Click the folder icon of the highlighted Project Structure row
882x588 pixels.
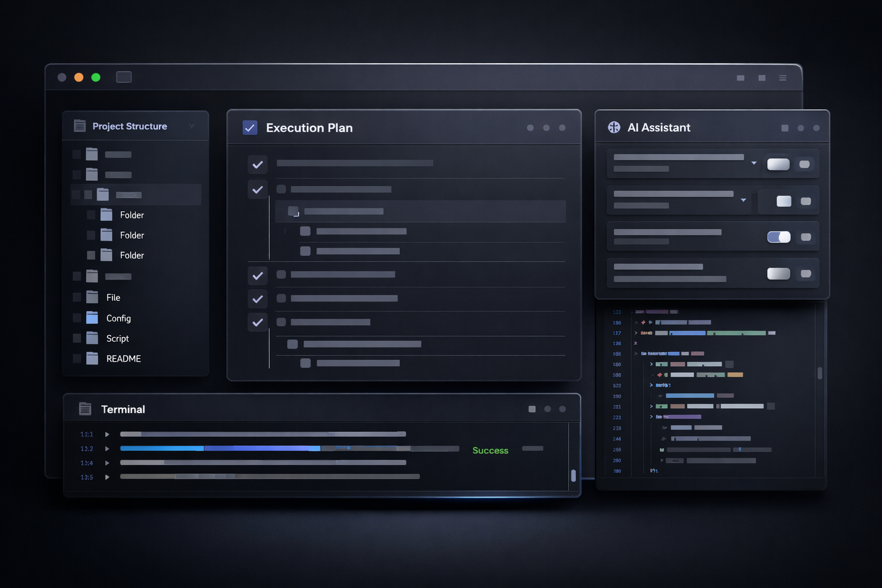(x=103, y=194)
